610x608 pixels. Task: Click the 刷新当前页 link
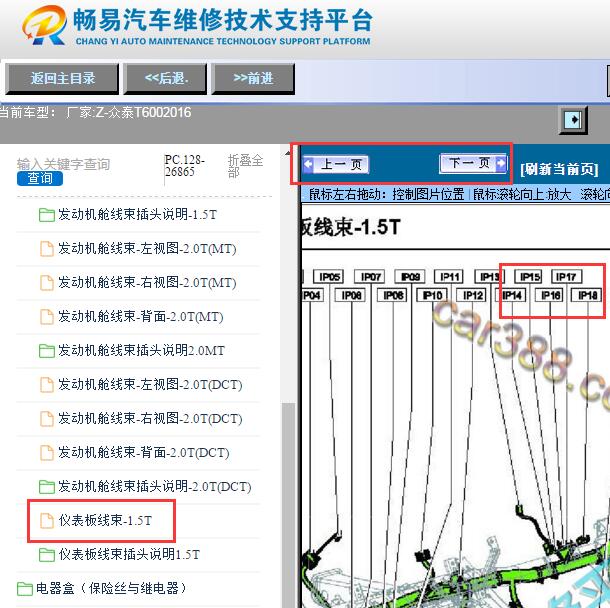coord(559,169)
